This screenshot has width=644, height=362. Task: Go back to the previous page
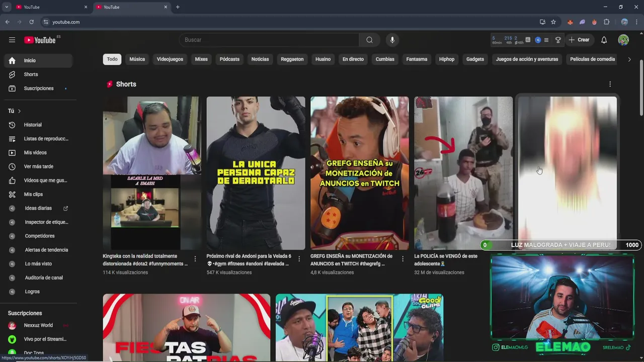click(x=7, y=22)
